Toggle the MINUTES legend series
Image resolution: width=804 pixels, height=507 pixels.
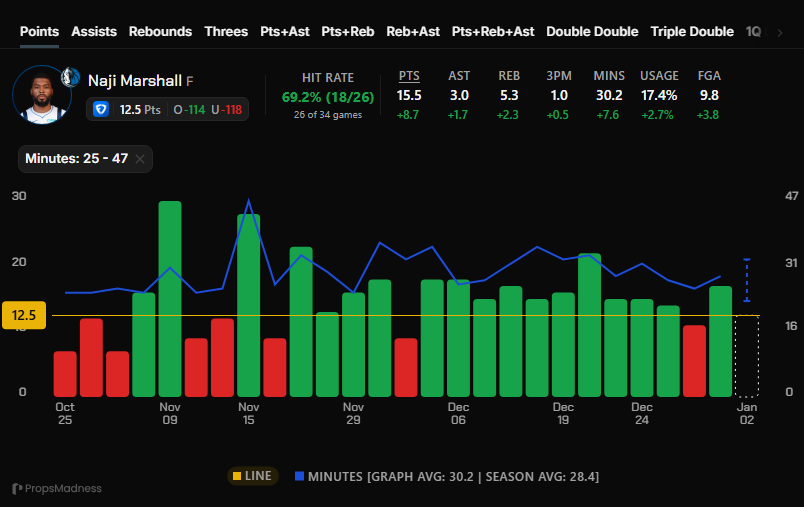pyautogui.click(x=447, y=477)
